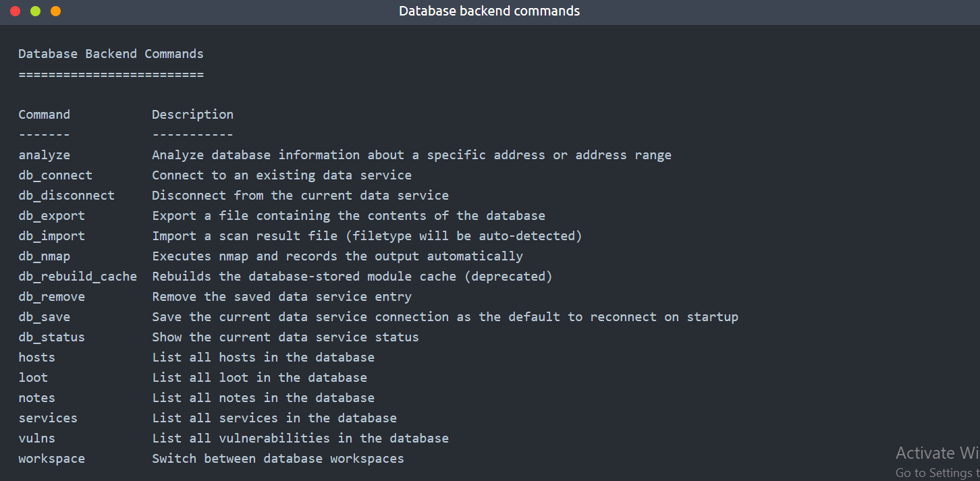Click the green window button
The image size is (980, 481).
pos(36,11)
